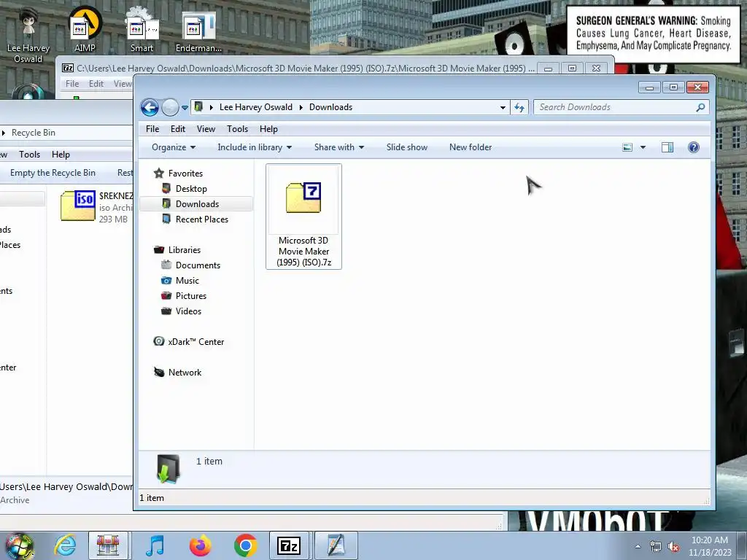
Task: Select the iso archive in Recycle Bin
Action: point(97,206)
